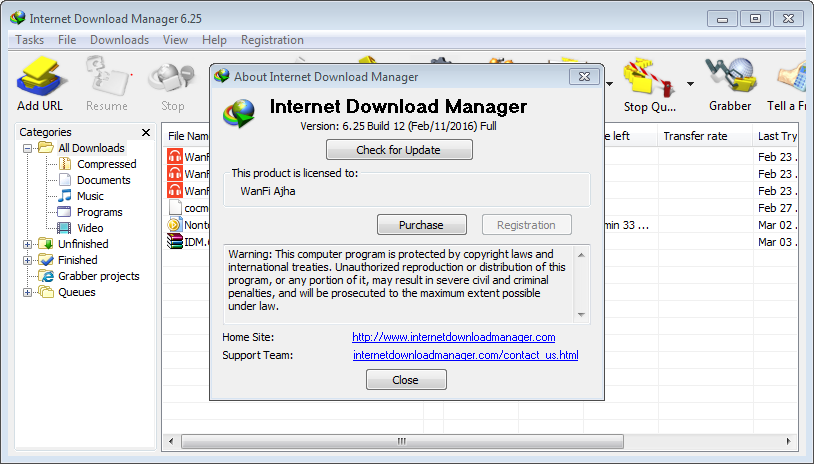Close the About dialog with title bar X
Screen dimensions: 814x464
[x=584, y=77]
